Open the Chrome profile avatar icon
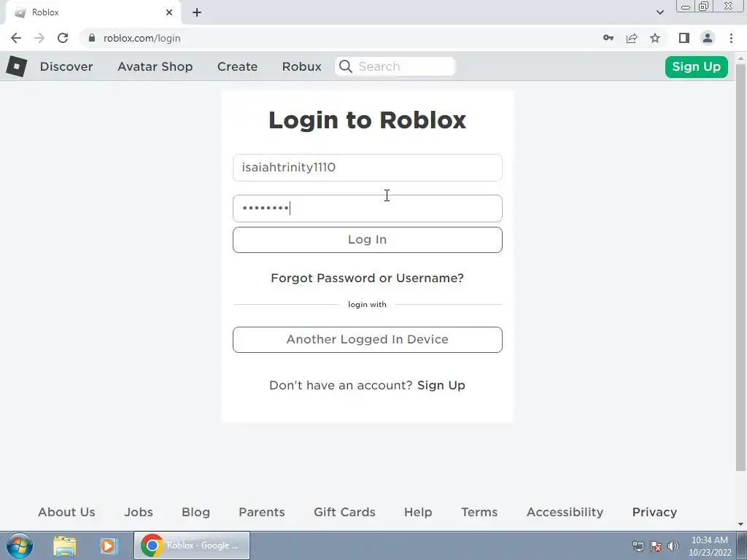This screenshot has width=747, height=560. click(708, 38)
